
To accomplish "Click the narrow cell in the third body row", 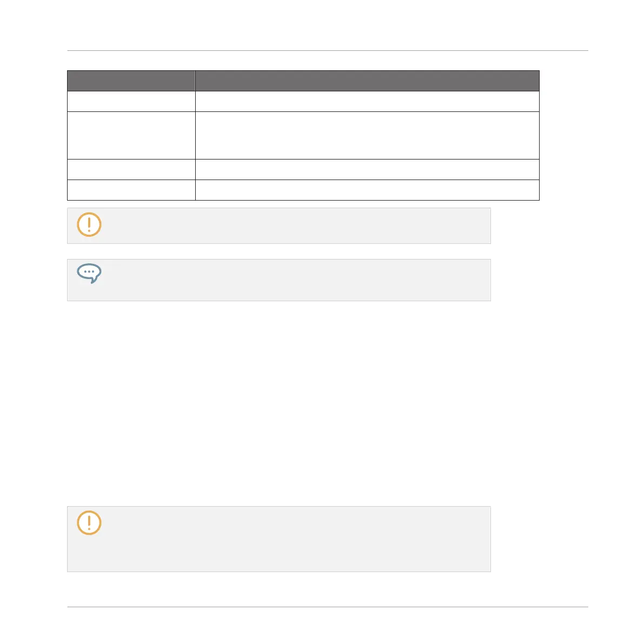I will [x=131, y=170].
